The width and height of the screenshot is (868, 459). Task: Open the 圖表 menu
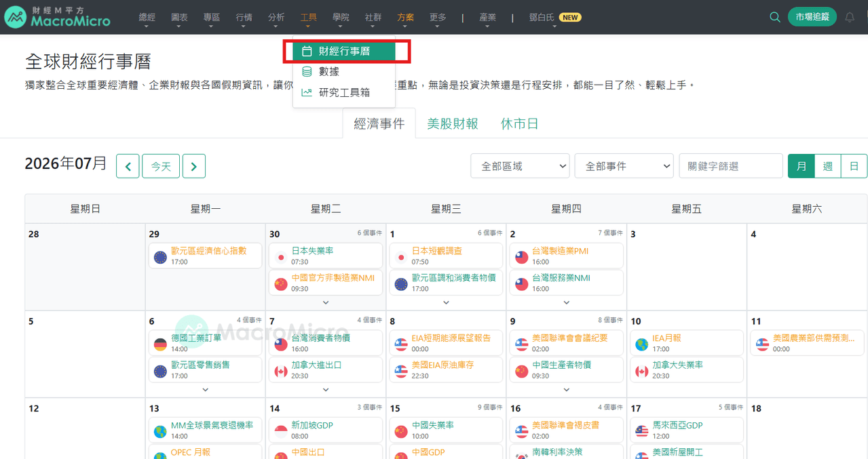180,18
